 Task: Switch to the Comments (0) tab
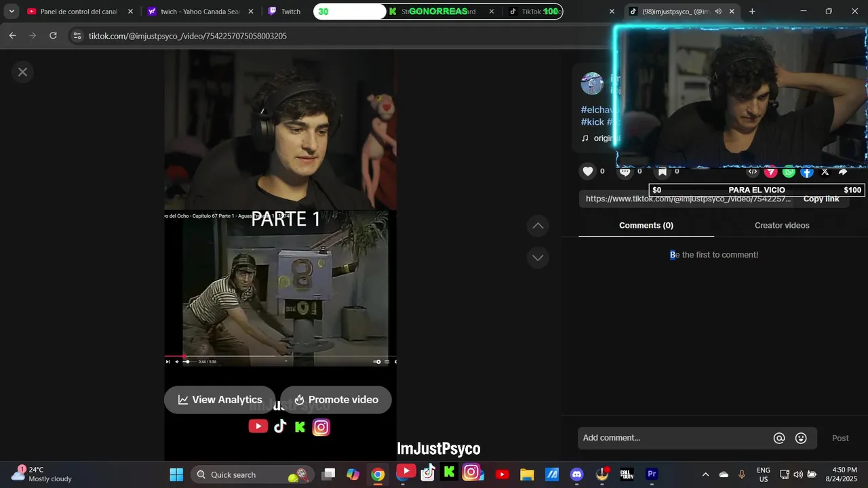click(646, 225)
